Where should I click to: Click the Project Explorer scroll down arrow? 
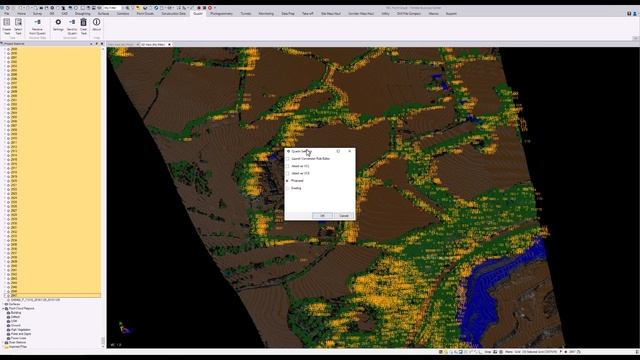click(x=103, y=347)
